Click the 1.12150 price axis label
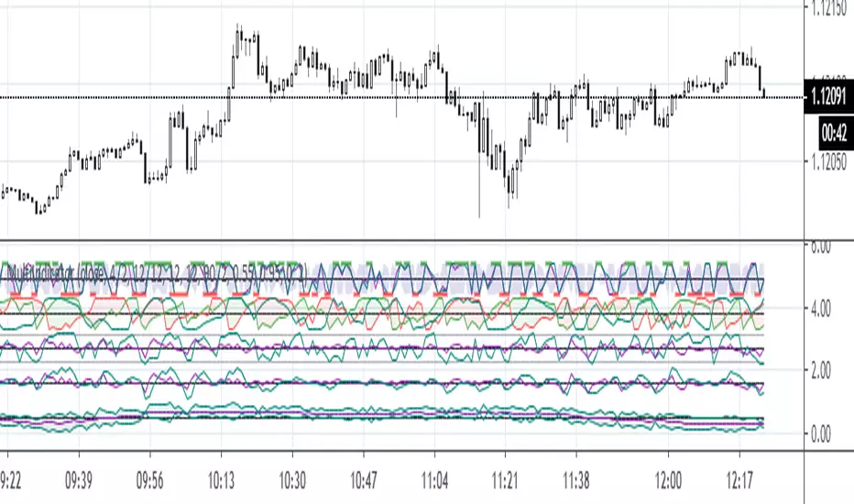 coord(828,8)
